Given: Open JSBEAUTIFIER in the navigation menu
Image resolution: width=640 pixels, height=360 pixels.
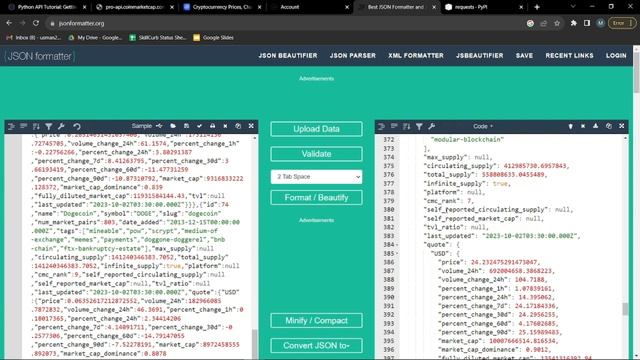Looking at the screenshot, I should coord(480,56).
